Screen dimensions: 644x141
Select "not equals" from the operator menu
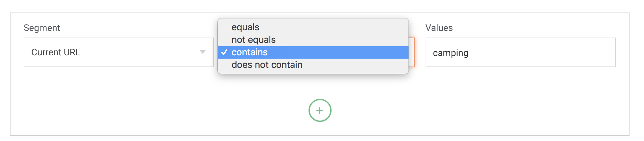[254, 40]
